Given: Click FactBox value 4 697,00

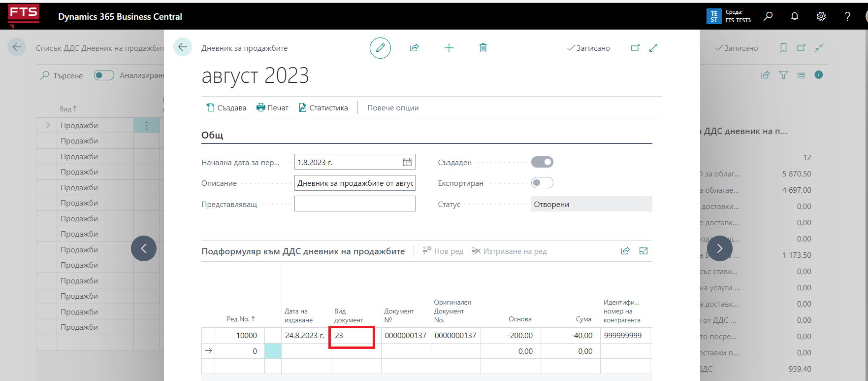Looking at the screenshot, I should [797, 190].
